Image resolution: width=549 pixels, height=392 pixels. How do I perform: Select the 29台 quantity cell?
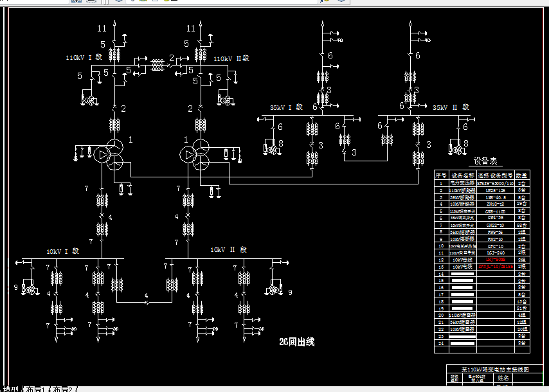(522, 203)
